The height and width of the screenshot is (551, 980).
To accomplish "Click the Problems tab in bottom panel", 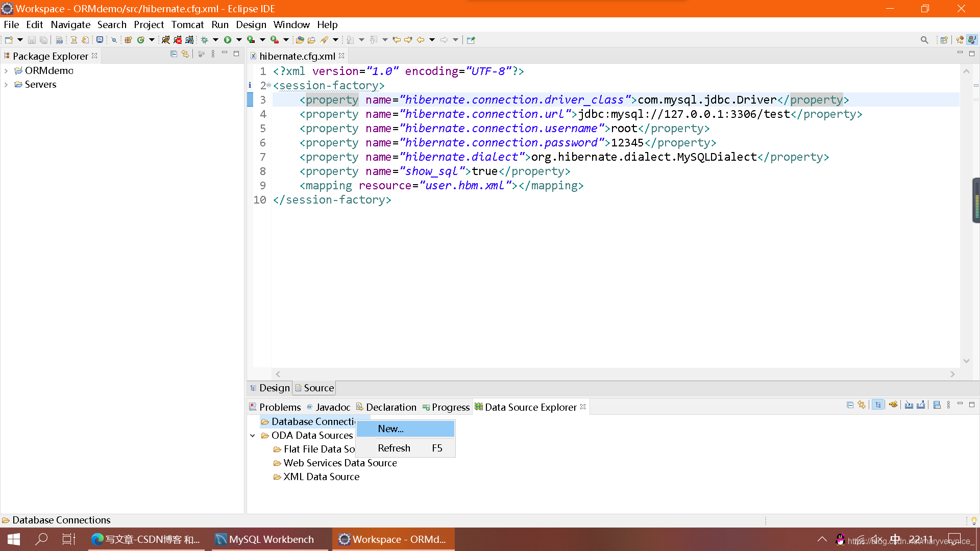I will 281,406.
